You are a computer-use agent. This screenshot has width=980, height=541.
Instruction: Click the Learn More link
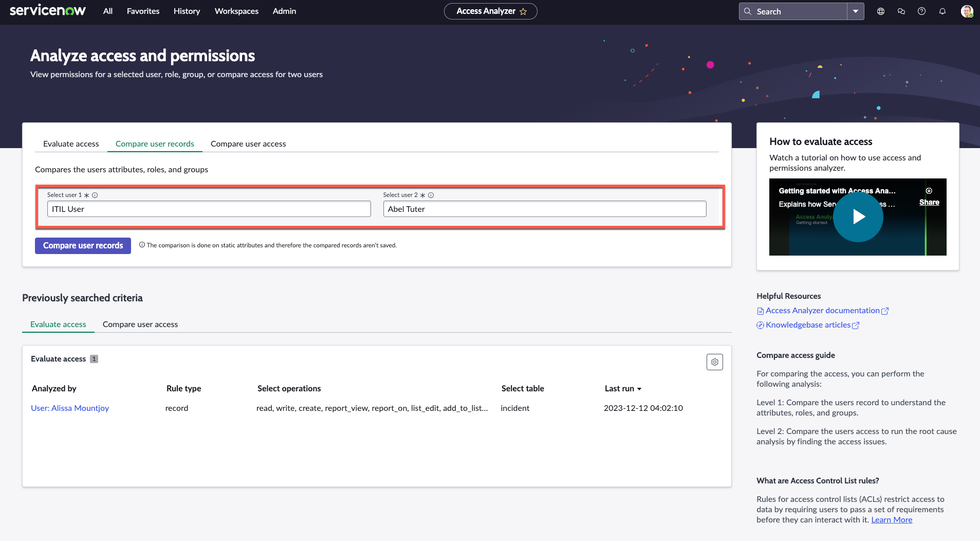[892, 520]
